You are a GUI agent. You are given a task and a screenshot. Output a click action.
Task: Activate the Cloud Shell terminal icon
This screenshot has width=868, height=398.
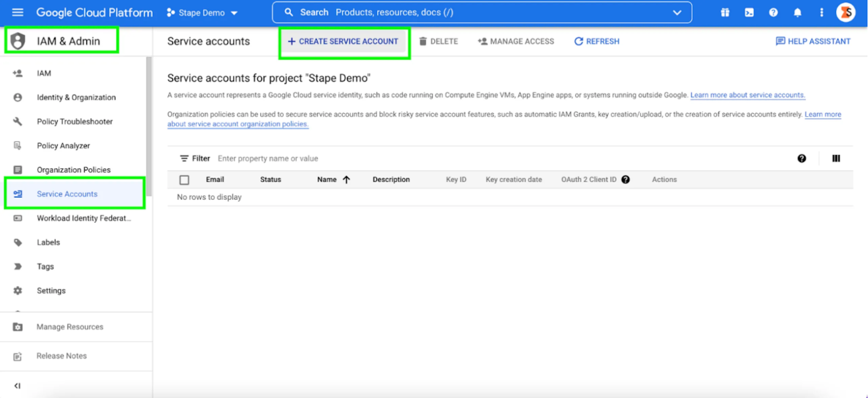pyautogui.click(x=749, y=12)
